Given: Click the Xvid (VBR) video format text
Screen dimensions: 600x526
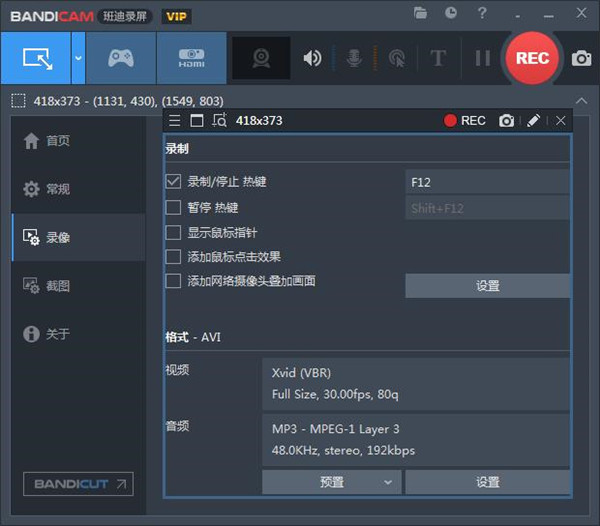Looking at the screenshot, I should (301, 373).
